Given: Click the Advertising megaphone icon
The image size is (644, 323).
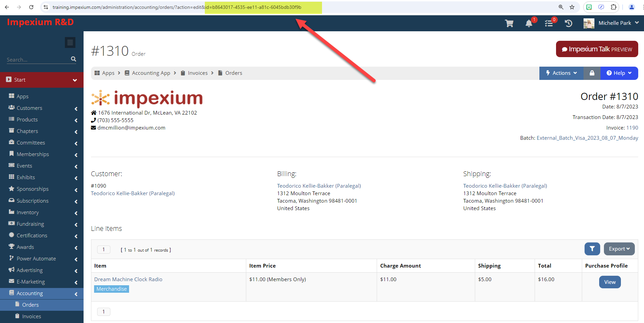Looking at the screenshot, I should 12,270.
